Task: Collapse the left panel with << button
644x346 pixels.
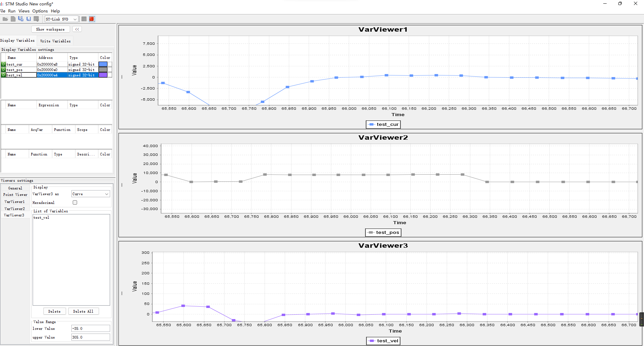Action: [x=77, y=29]
